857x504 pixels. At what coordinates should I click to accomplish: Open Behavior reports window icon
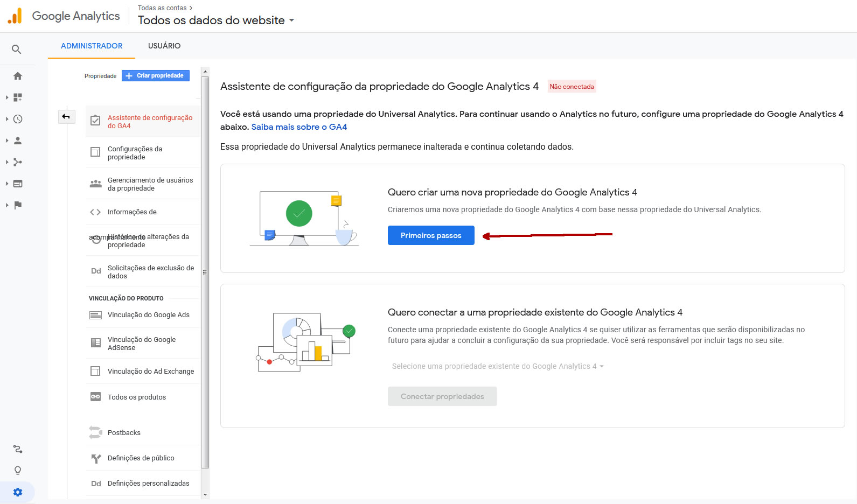point(18,184)
